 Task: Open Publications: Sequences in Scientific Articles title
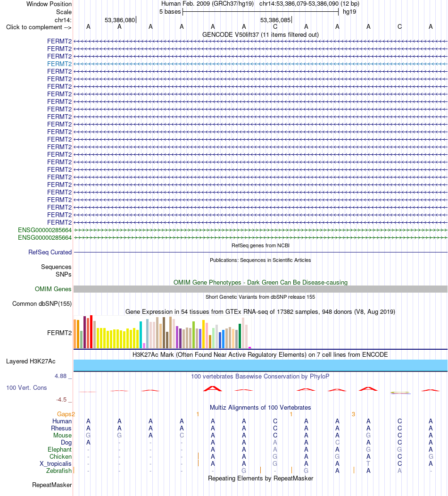(x=260, y=260)
